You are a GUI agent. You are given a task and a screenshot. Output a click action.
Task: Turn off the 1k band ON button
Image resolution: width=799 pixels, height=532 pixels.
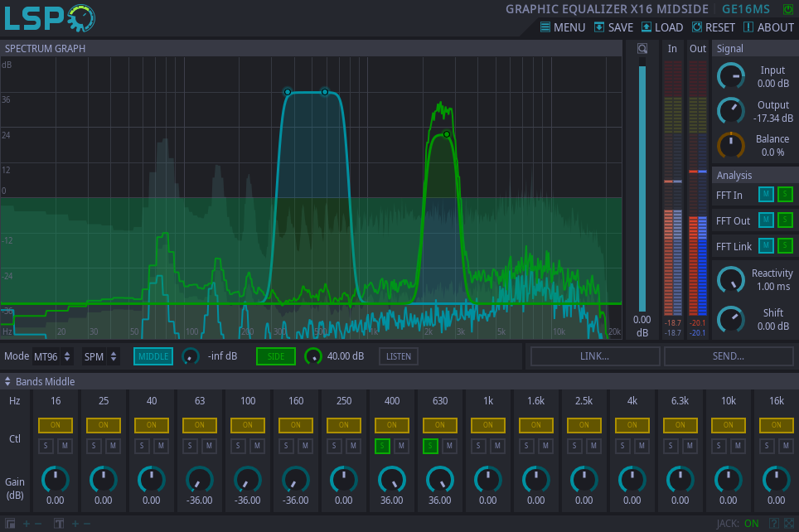[488, 425]
